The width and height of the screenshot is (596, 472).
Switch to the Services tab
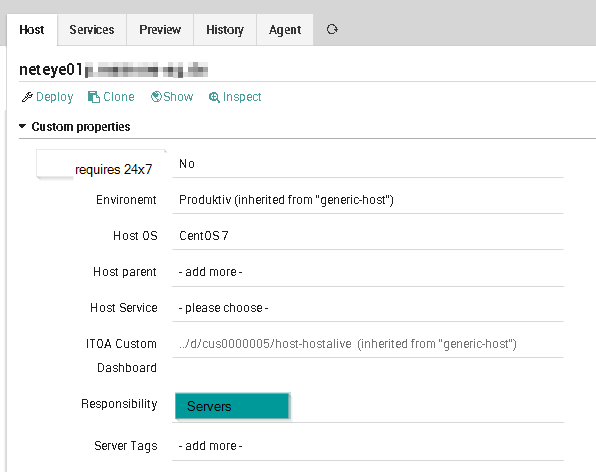(92, 30)
